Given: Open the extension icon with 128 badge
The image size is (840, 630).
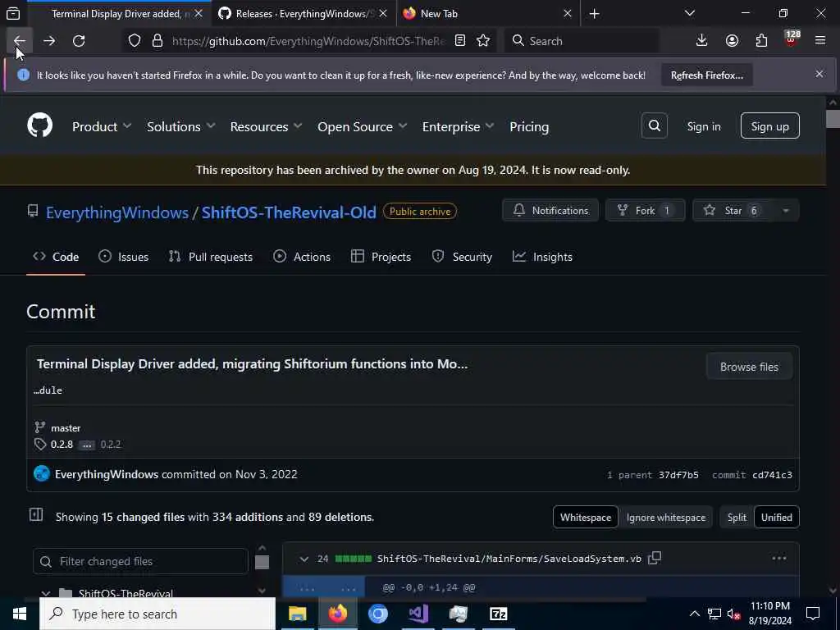Looking at the screenshot, I should [x=792, y=39].
